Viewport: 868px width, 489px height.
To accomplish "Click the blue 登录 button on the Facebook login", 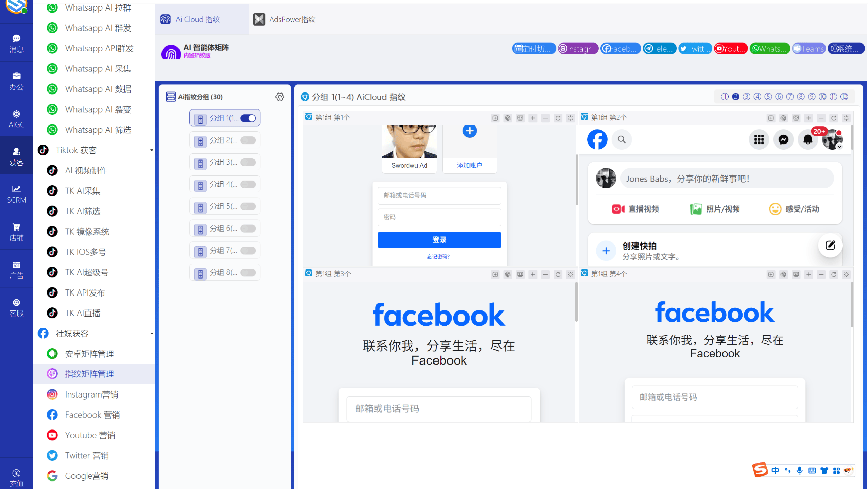I will [439, 239].
